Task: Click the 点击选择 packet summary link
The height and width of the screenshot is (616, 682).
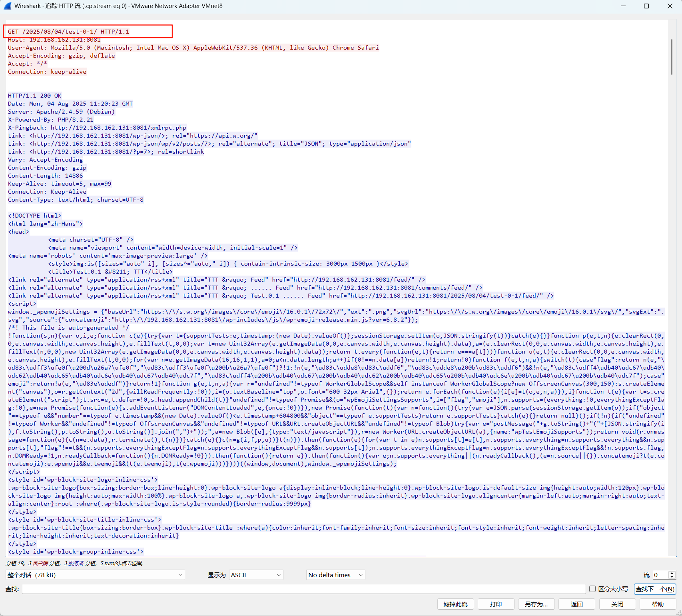Action: pos(133,563)
